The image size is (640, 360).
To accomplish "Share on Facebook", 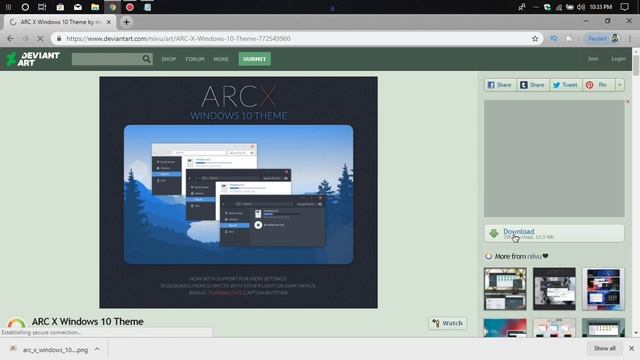I will pyautogui.click(x=500, y=85).
